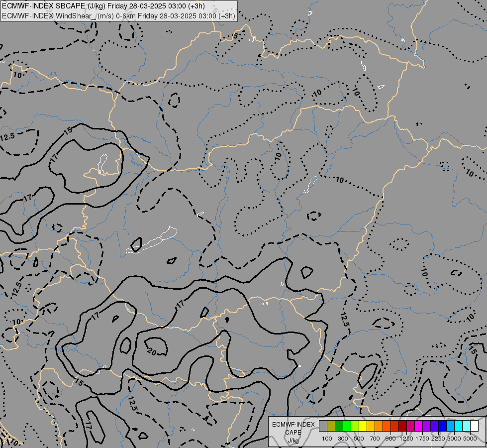Screen dimensions: 487x448
Task: Click the 100 value on the CAPE scale
Action: click(x=327, y=439)
